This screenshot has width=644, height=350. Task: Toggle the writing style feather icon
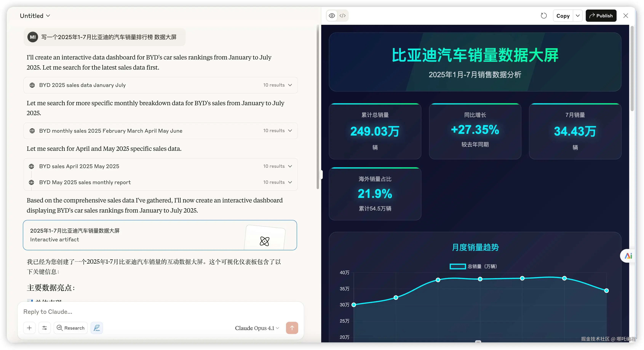pos(97,328)
